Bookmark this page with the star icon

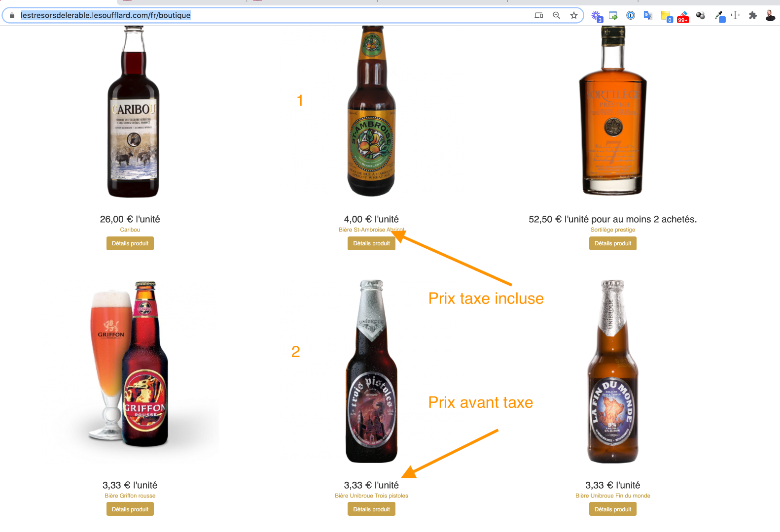point(574,15)
